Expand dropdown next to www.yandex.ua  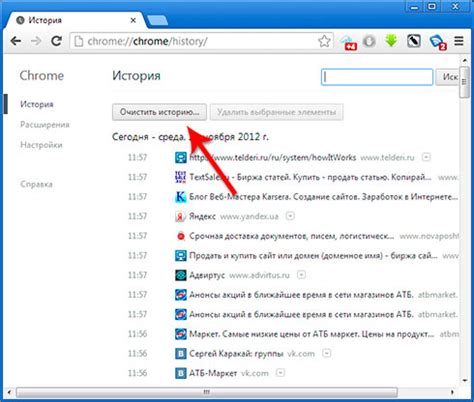(290, 216)
